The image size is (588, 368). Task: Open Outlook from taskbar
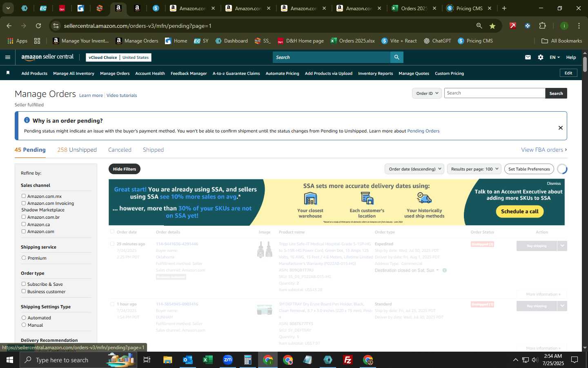click(188, 360)
